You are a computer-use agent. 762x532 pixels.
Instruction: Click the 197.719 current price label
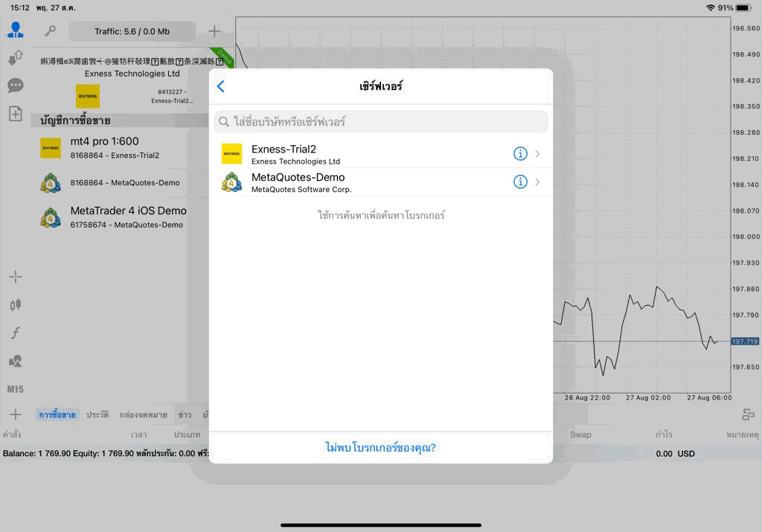pos(745,342)
